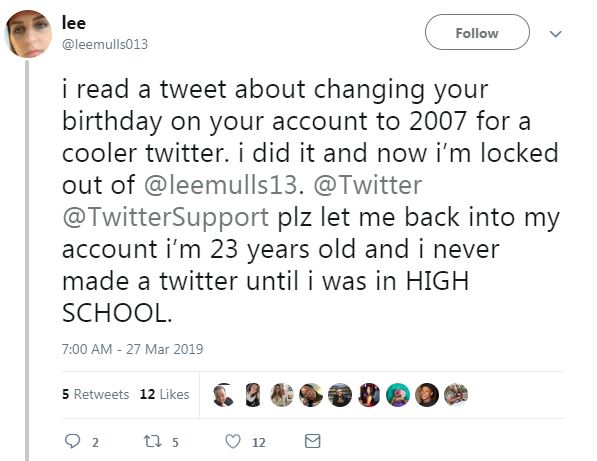Open the tweet options chevron menu
Screen dimensions: 597x461
pos(556,34)
